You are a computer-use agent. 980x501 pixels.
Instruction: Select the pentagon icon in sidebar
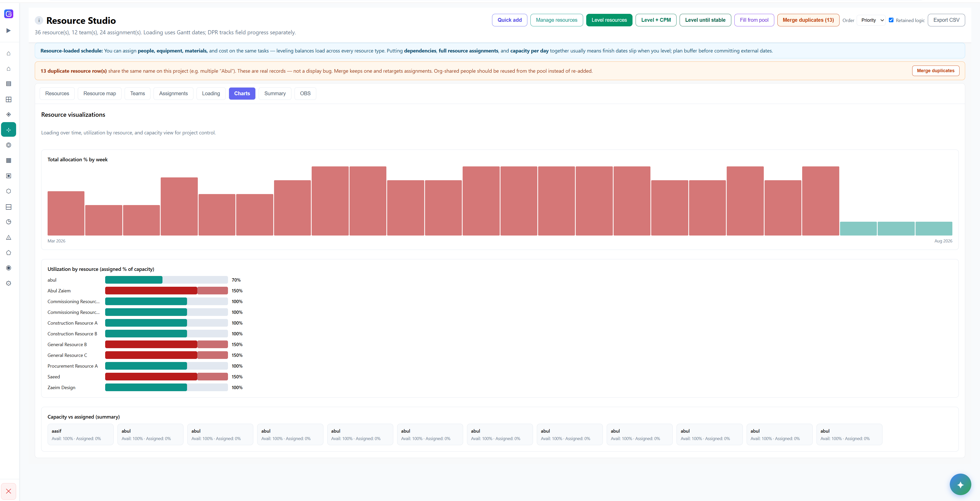[x=8, y=253]
